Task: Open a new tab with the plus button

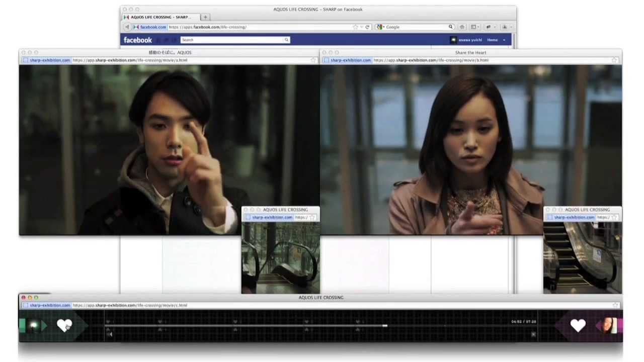Action: point(205,17)
